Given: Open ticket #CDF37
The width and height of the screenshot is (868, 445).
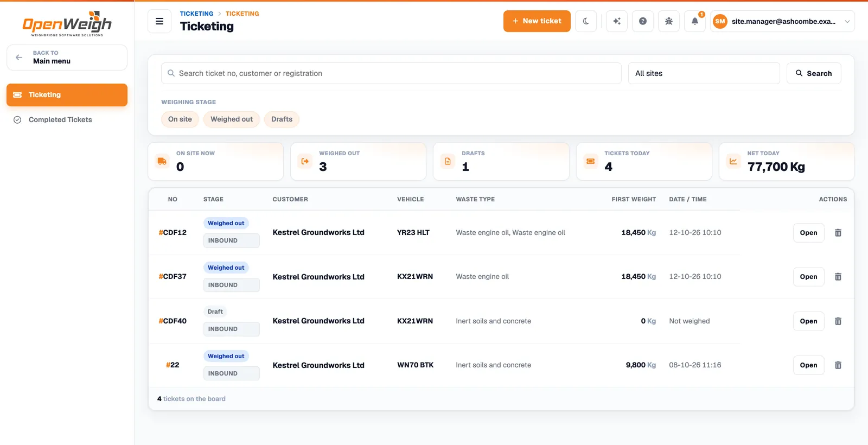Looking at the screenshot, I should click(x=808, y=277).
